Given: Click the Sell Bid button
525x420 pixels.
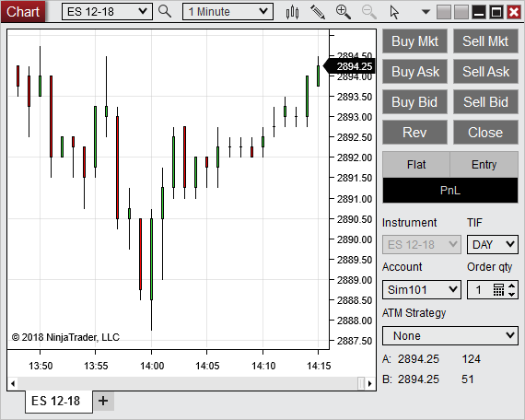Looking at the screenshot, I should [x=485, y=102].
